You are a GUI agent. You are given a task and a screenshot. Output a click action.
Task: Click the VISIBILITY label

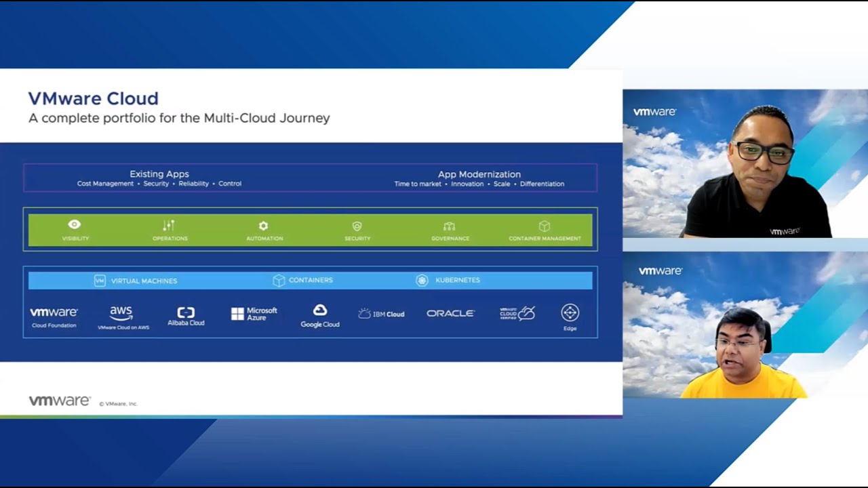point(75,239)
